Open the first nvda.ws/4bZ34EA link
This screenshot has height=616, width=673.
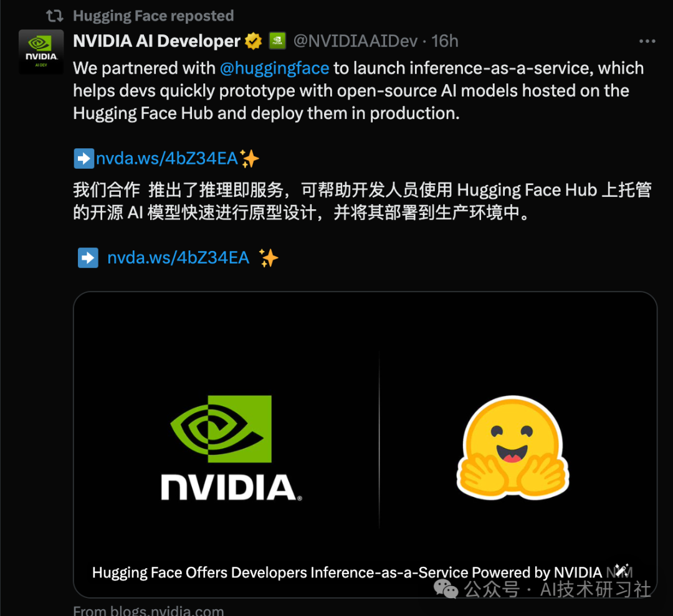click(x=167, y=158)
